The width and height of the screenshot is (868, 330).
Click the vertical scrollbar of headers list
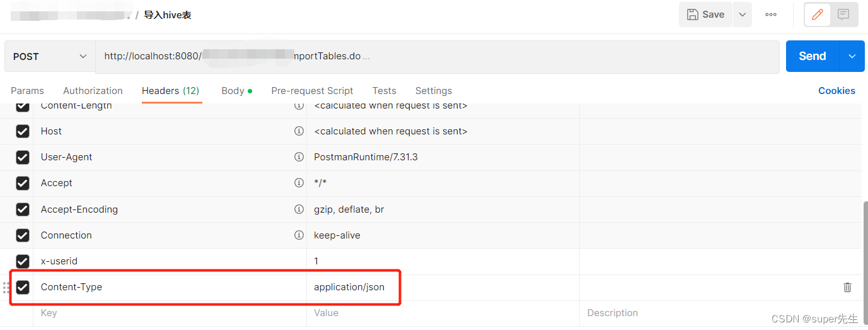[x=864, y=252]
